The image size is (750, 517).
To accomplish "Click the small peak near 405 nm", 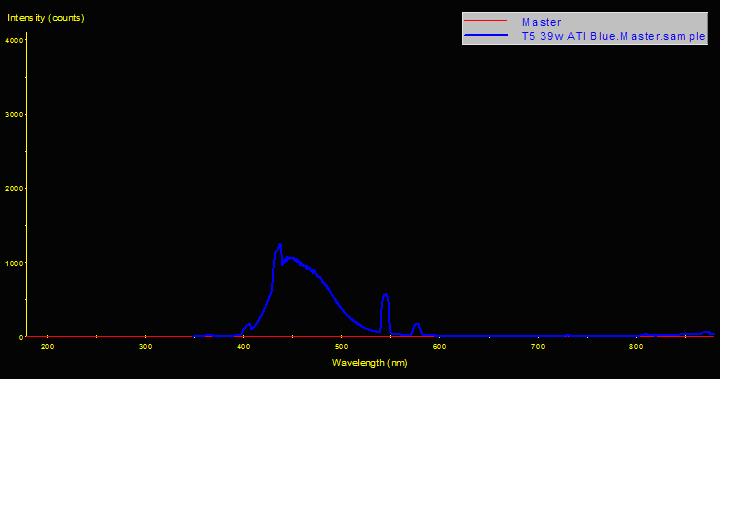I will [248, 325].
